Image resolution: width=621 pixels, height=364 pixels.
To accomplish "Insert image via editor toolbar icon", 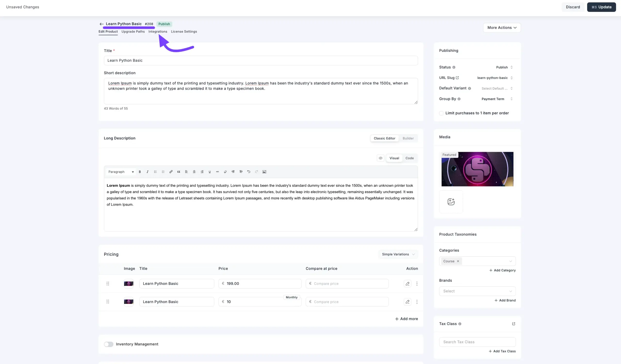I will (264, 172).
